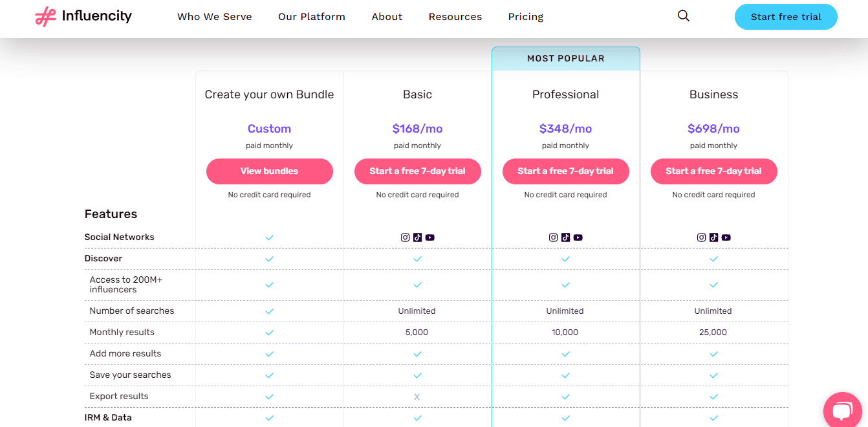The width and height of the screenshot is (868, 427).
Task: Click the Start free trial button
Action: [x=786, y=17]
